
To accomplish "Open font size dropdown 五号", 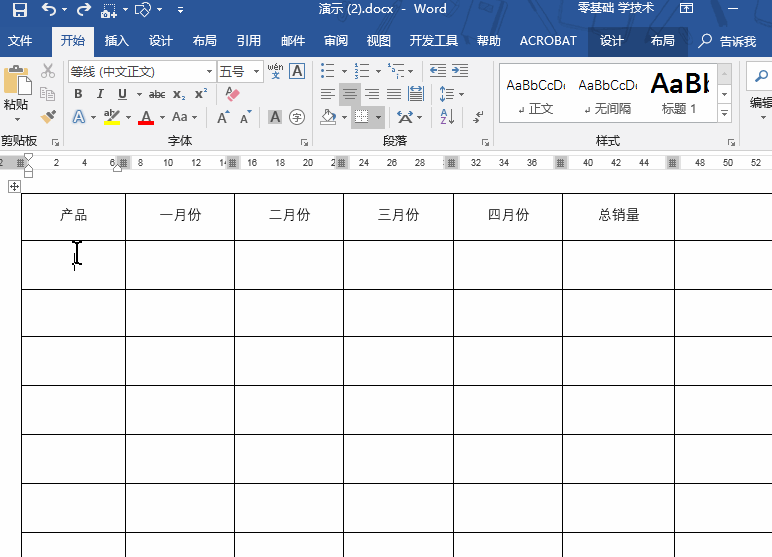I will click(x=256, y=72).
